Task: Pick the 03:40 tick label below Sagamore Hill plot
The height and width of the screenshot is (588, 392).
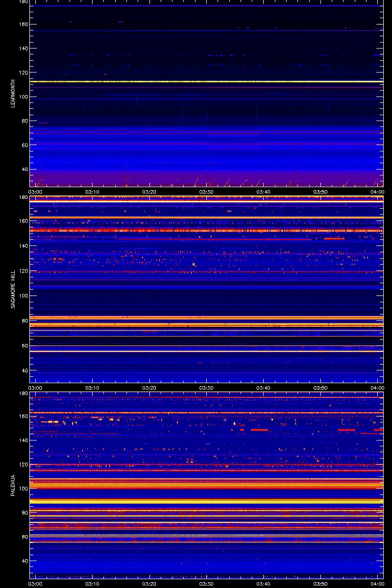Action: click(x=263, y=388)
